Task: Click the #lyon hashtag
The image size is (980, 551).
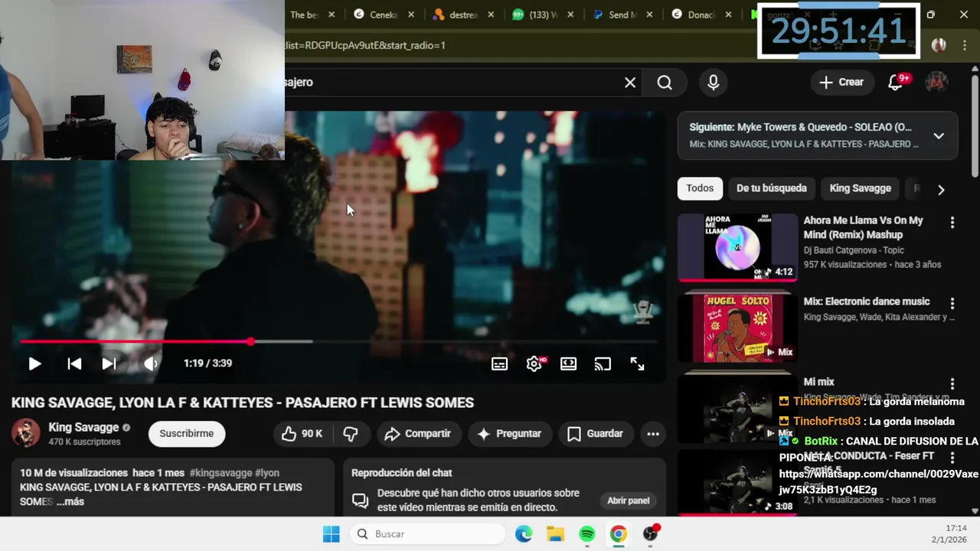Action: [267, 473]
